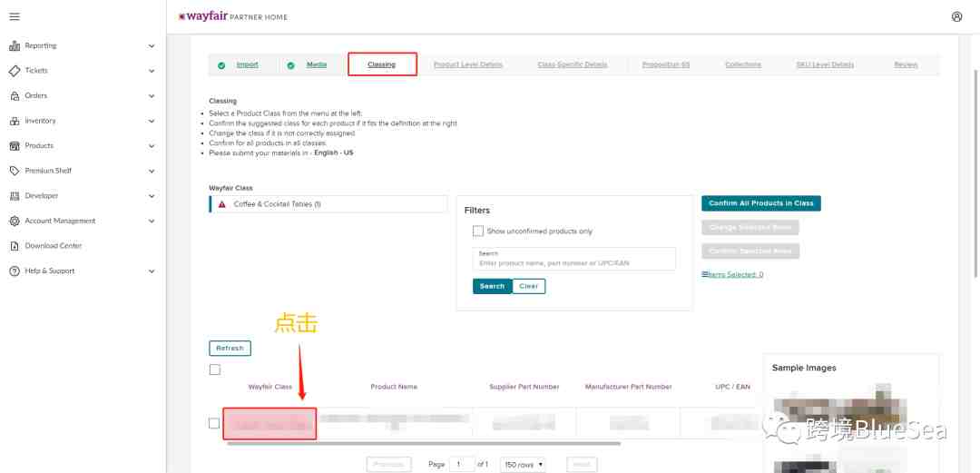Switch to the Classing step tab
Screen dimensions: 980x473
pos(381,64)
